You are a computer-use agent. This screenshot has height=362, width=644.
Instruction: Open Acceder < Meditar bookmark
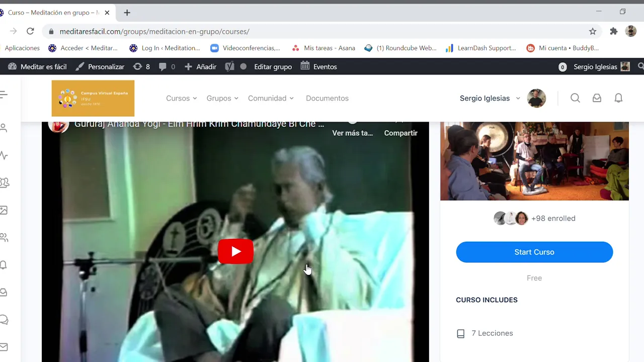point(83,48)
